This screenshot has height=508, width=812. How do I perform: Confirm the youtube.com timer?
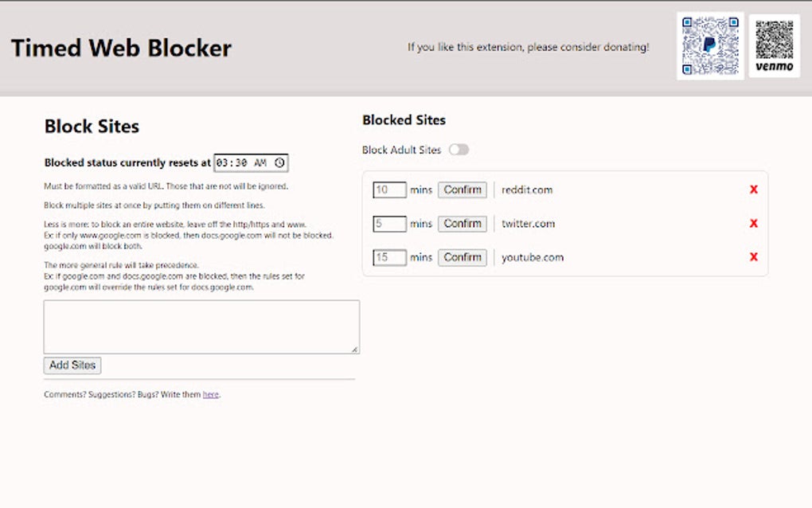[462, 257]
